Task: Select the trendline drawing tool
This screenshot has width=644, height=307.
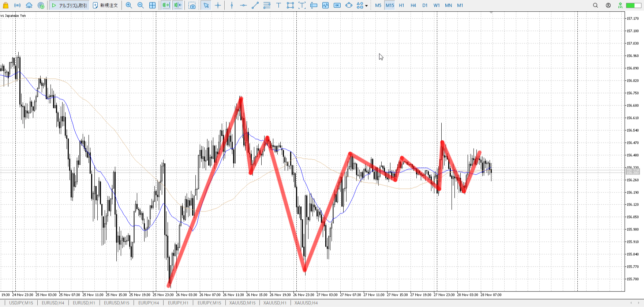Action: point(255,5)
